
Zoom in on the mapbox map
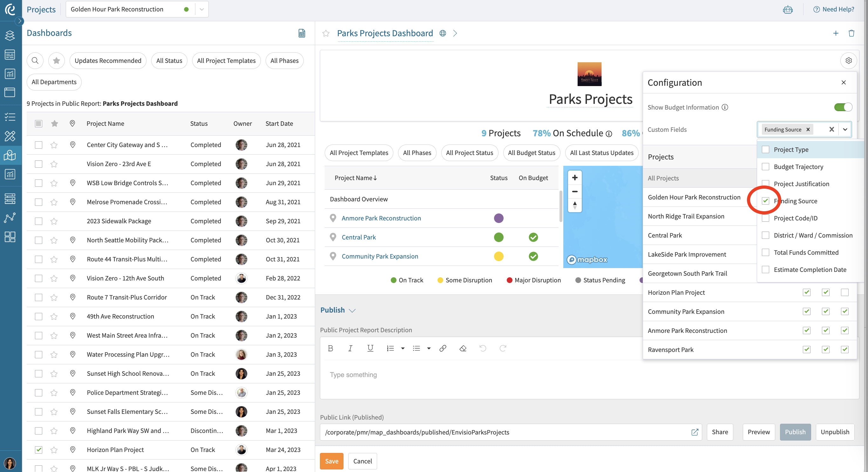[x=575, y=178]
